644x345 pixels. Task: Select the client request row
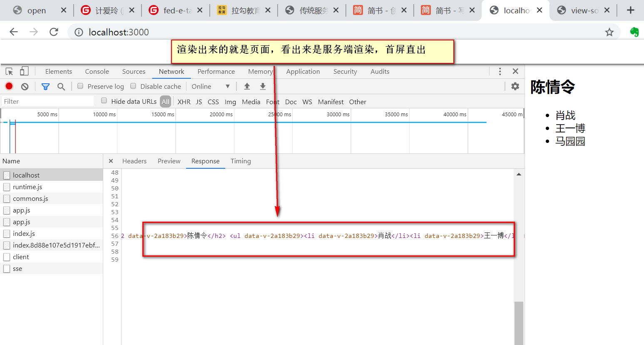(x=51, y=257)
